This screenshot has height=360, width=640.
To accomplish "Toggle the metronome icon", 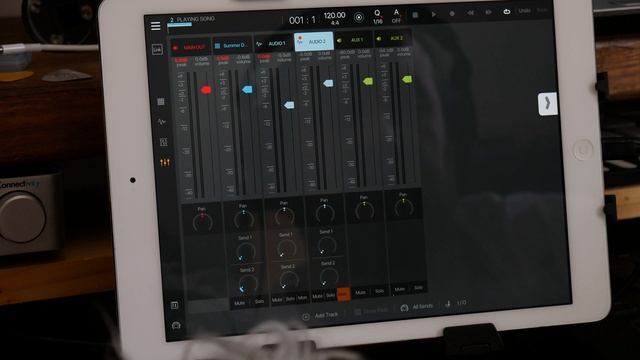I will click(x=359, y=17).
